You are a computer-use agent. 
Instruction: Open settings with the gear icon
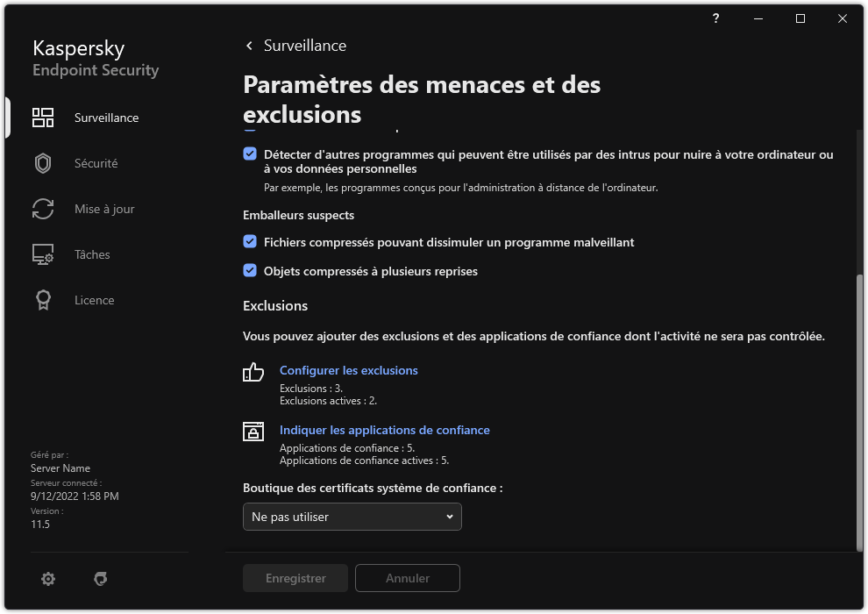click(x=48, y=579)
